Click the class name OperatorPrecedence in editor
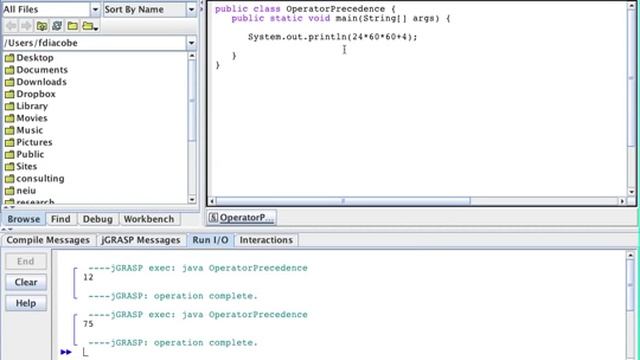 [336, 9]
